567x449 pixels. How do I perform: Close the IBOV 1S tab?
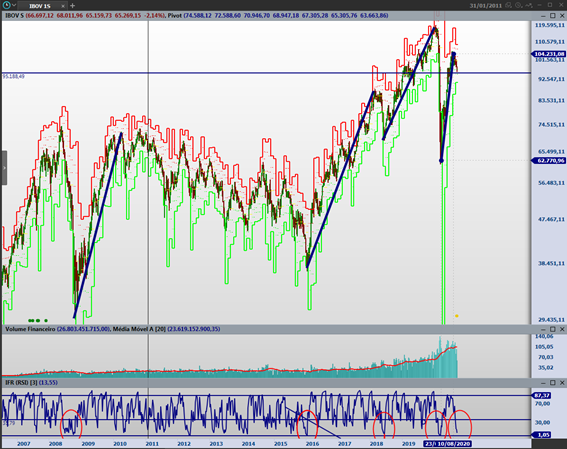63,6
